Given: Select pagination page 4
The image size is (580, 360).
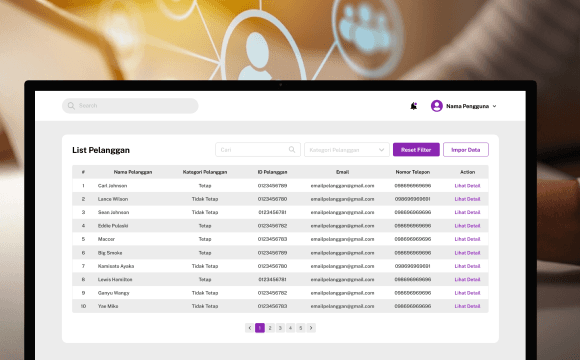Looking at the screenshot, I should [x=290, y=328].
